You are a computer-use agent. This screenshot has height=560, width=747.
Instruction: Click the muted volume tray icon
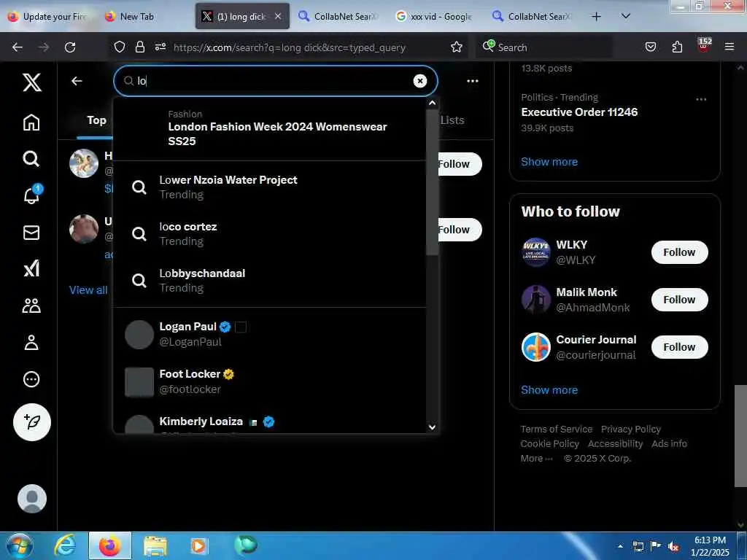click(x=673, y=547)
